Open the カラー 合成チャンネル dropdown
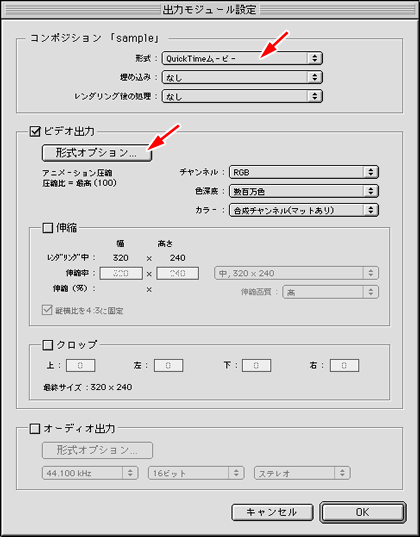The width and height of the screenshot is (420, 537). coord(304,210)
